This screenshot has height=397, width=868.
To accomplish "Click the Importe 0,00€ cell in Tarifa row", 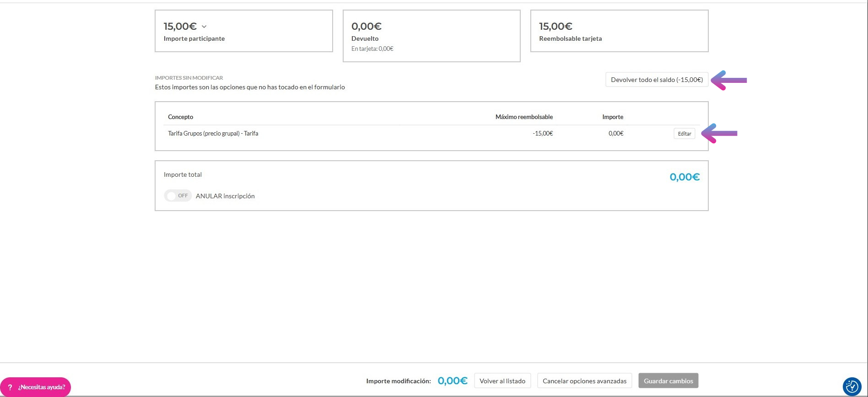I will pos(616,133).
